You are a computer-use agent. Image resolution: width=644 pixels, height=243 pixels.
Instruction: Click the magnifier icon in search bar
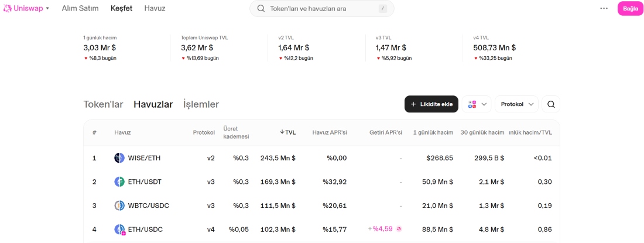point(261,9)
